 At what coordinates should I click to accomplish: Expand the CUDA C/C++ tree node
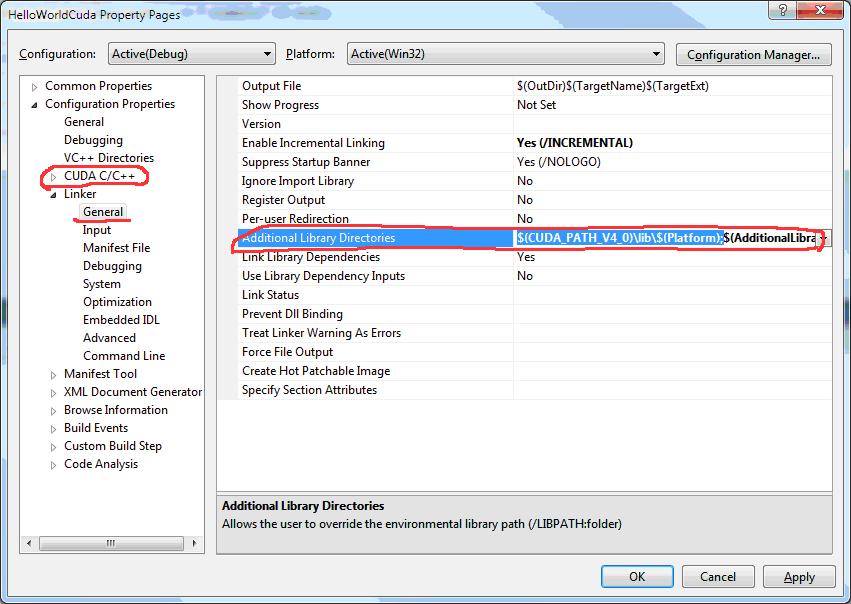point(53,177)
